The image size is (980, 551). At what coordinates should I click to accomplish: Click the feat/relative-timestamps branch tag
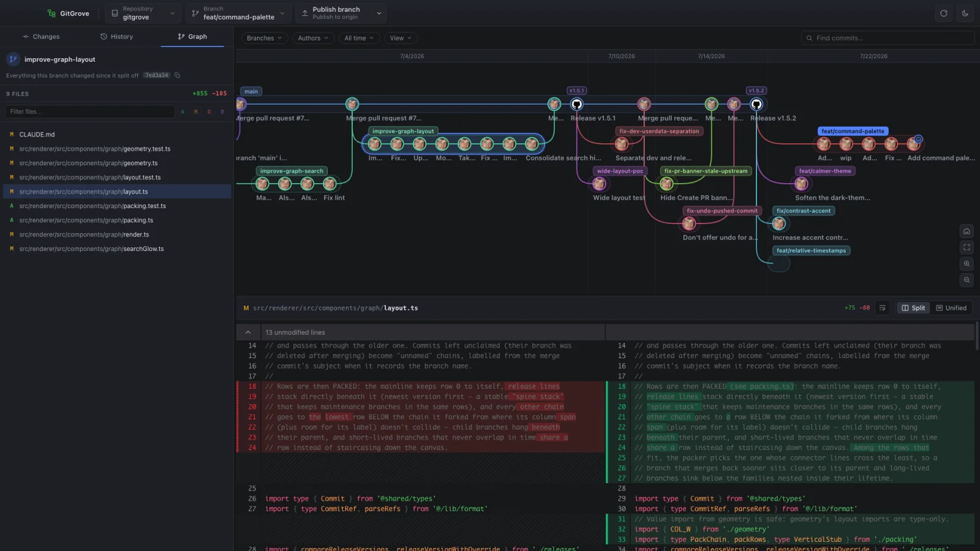[x=811, y=250]
